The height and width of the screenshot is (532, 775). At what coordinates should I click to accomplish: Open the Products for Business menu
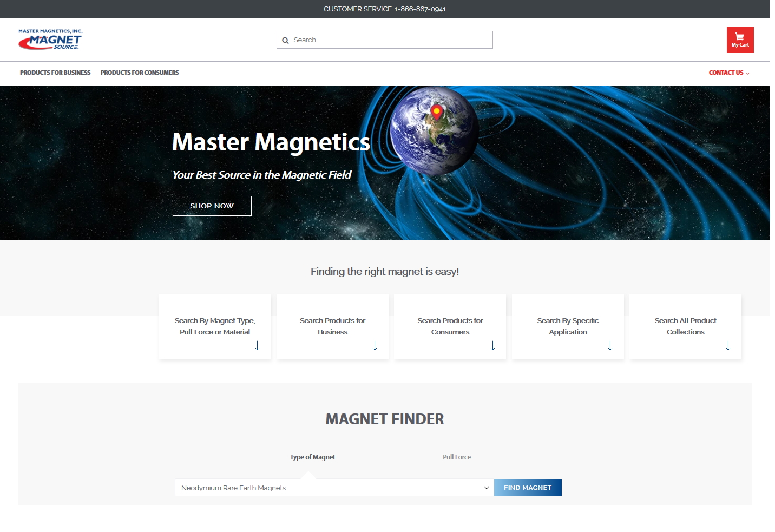55,73
